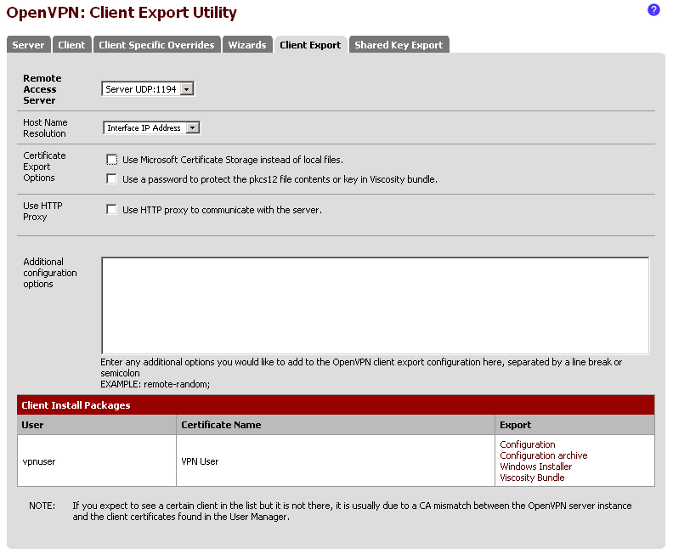Go to the Shared Key Export tab
Screen dimensions: 673x554
399,45
